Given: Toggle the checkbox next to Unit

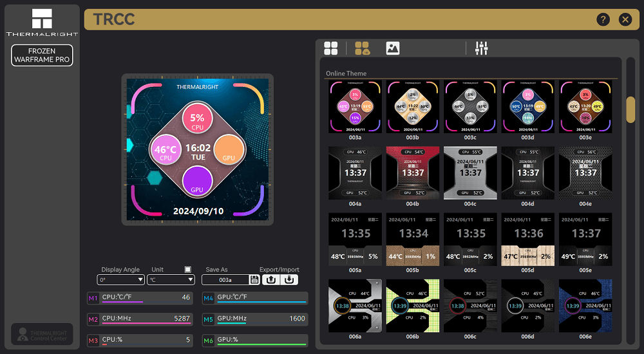Looking at the screenshot, I should point(187,270).
